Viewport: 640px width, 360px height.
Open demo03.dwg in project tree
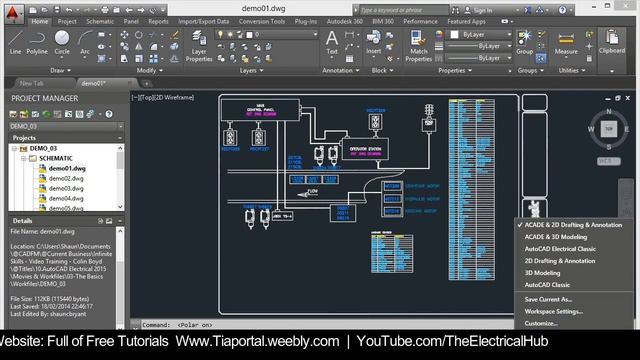coord(66,189)
